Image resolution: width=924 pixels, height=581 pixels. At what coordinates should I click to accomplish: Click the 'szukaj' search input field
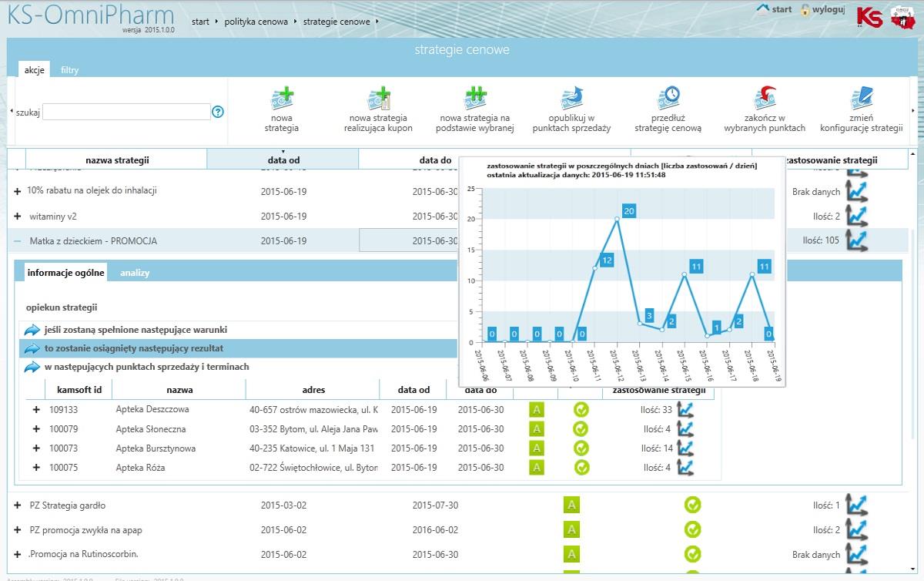[126, 112]
